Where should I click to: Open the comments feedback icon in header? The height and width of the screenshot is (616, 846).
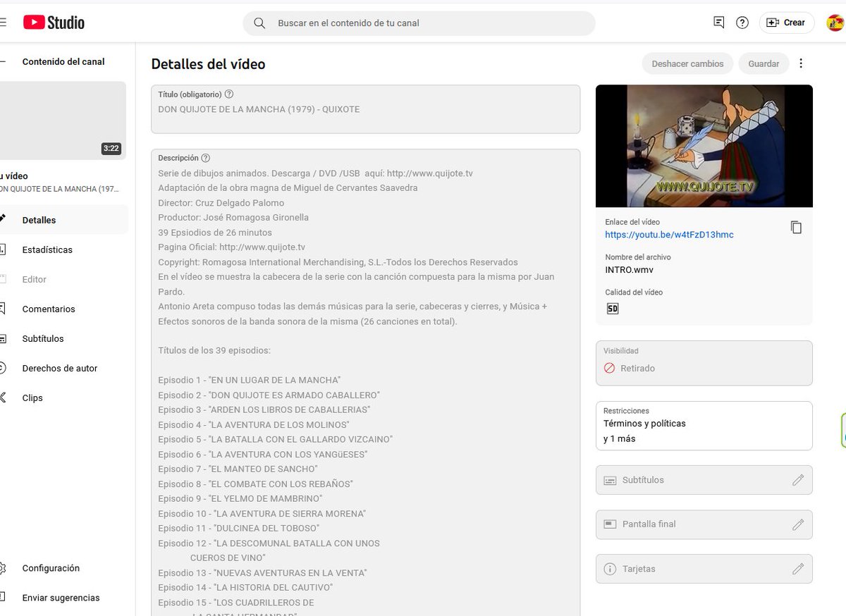click(718, 23)
